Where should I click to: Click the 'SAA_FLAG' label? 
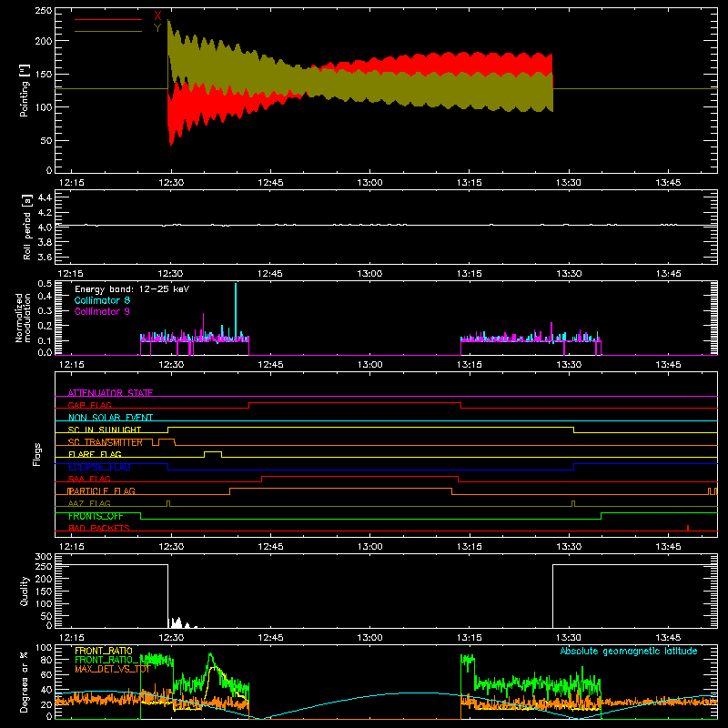89,479
